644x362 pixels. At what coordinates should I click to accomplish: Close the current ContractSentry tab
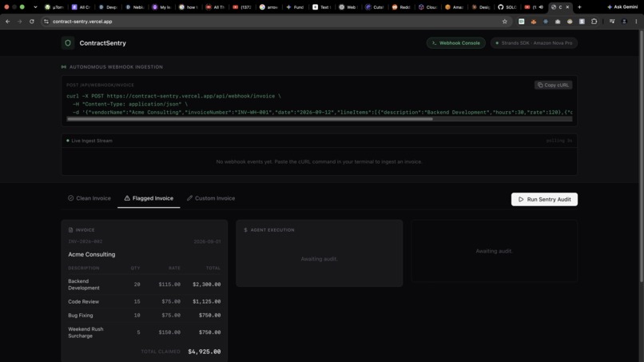coord(567,7)
